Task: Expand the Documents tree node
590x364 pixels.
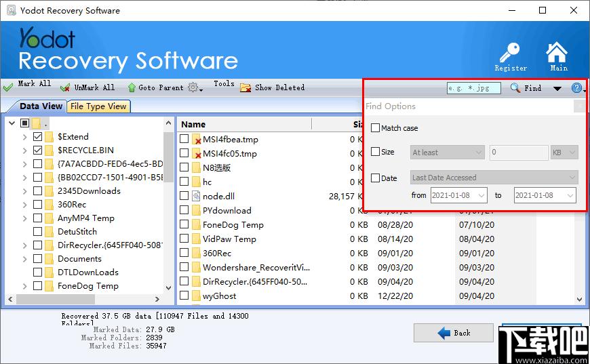Action: pyautogui.click(x=25, y=259)
